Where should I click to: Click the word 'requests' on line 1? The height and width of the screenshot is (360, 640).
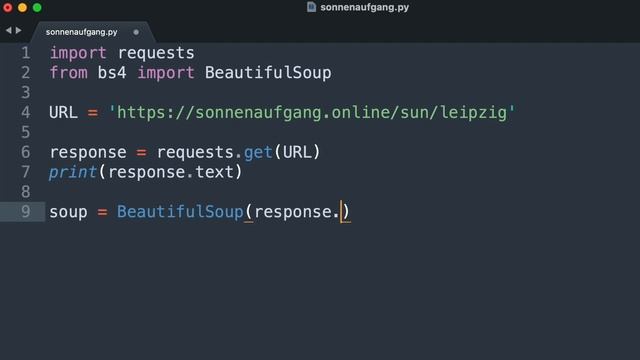156,53
